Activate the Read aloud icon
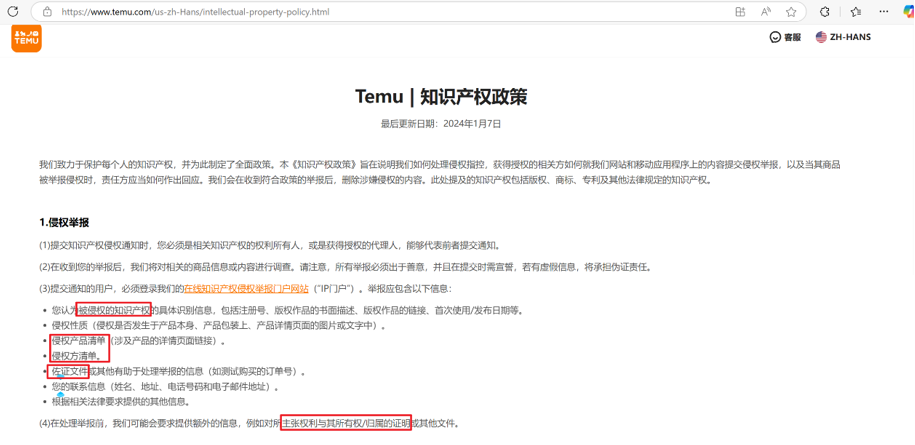The width and height of the screenshot is (915, 445). (x=766, y=12)
